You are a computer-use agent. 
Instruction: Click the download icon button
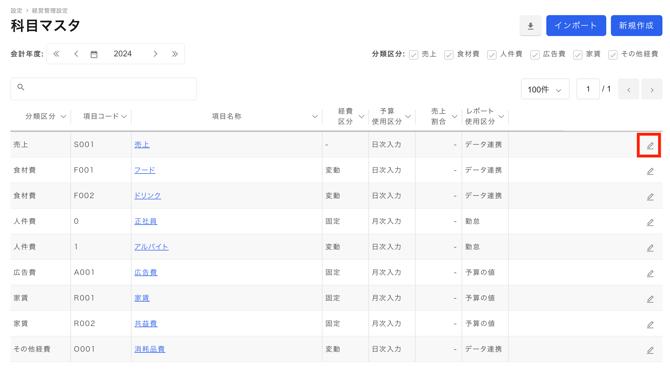pyautogui.click(x=530, y=26)
